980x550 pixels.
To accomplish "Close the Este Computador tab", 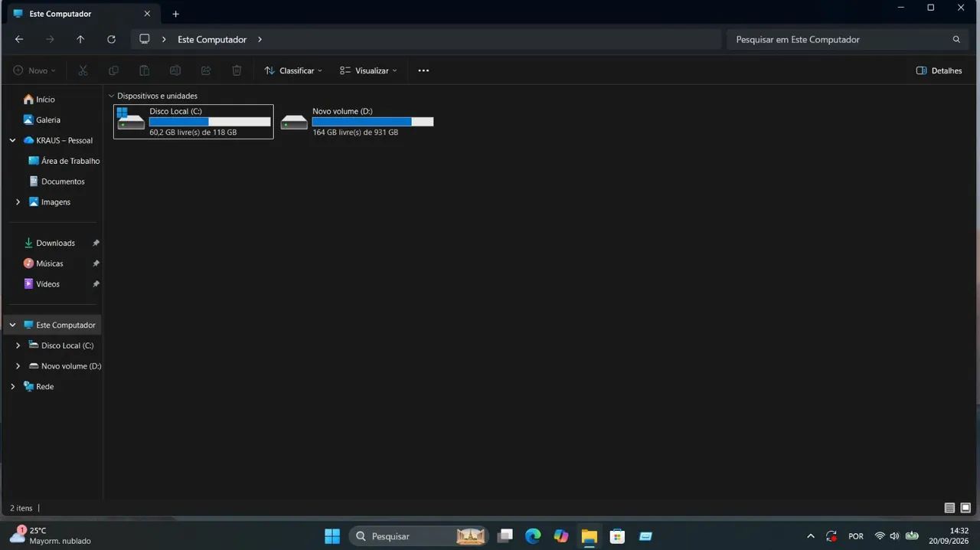I will pyautogui.click(x=147, y=14).
